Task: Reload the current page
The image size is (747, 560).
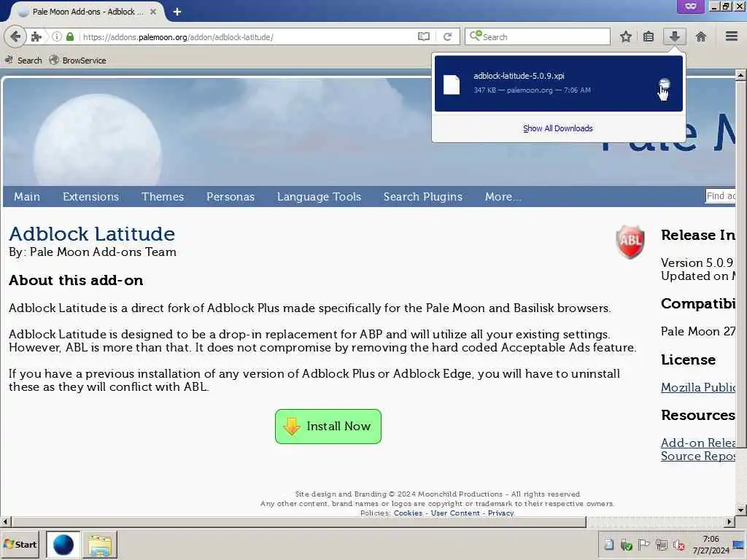Action: [x=447, y=36]
